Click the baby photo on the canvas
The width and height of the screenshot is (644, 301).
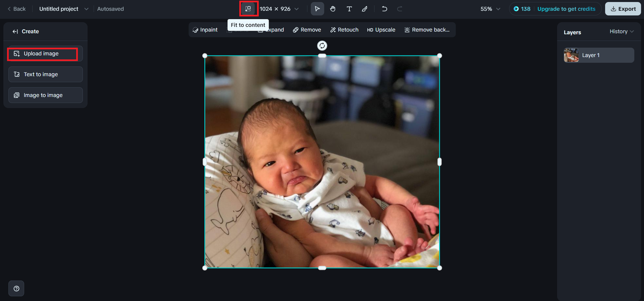click(322, 162)
